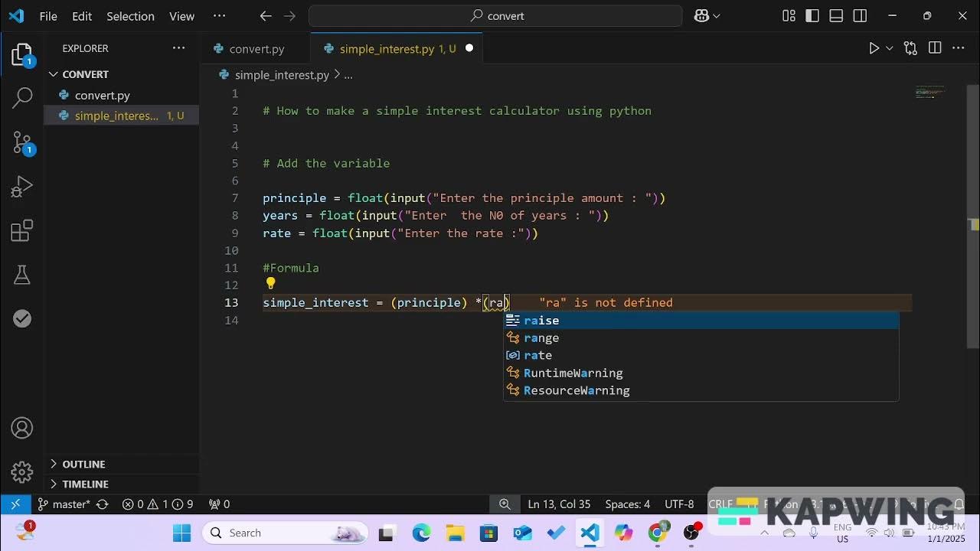Select the rate suggestion
Screen dimensions: 980x551
[x=701, y=356]
